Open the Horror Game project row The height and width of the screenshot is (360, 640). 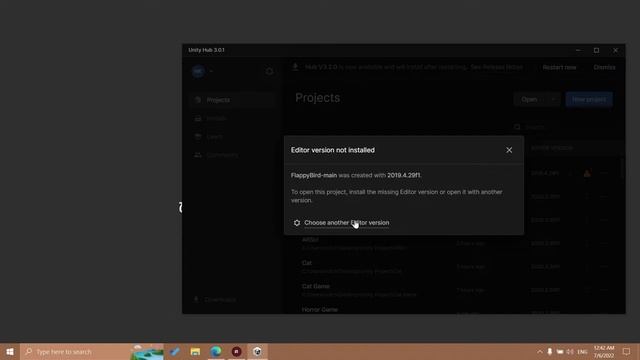[453, 309]
